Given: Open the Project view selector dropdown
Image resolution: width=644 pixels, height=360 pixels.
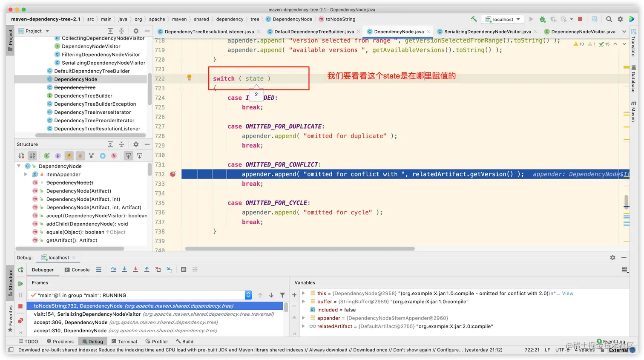Looking at the screenshot, I should pos(34,31).
